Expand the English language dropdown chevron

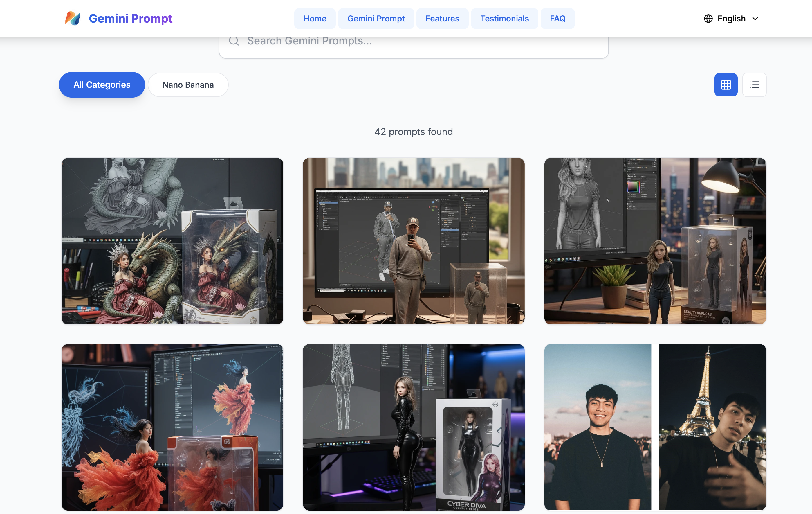tap(755, 19)
